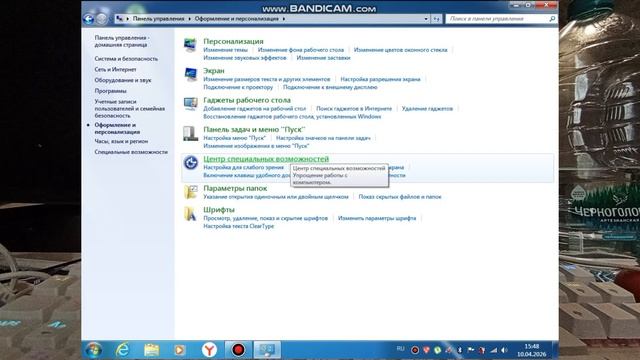The height and width of the screenshot is (360, 640).
Task: Open Панель управления домашняя страница in the sidebar
Action: pos(122,41)
